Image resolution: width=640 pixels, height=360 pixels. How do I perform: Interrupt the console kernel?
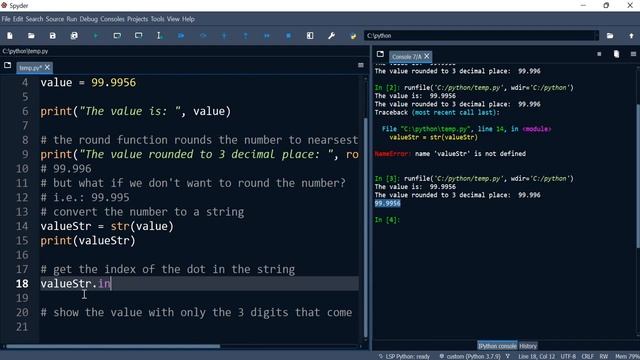point(599,54)
